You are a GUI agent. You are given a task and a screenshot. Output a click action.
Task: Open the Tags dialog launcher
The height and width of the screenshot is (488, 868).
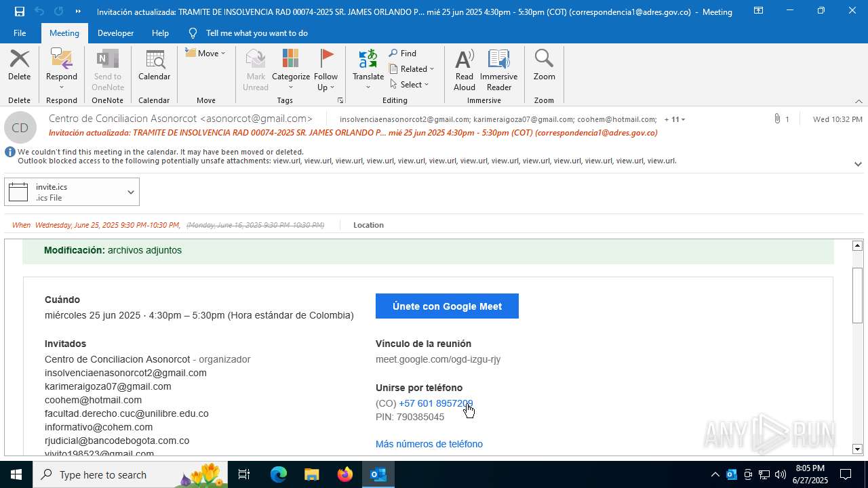click(x=340, y=100)
